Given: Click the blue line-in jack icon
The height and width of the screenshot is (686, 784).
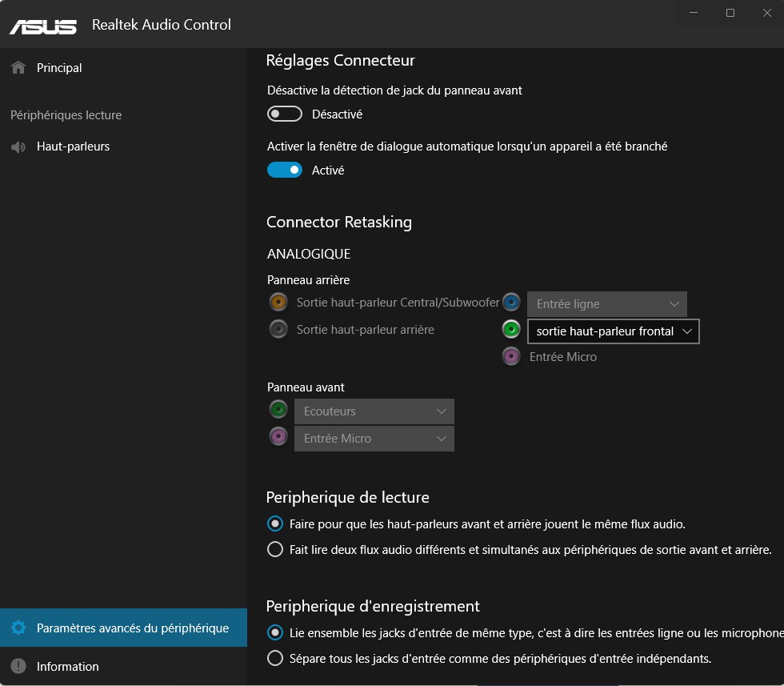Looking at the screenshot, I should pyautogui.click(x=511, y=303).
